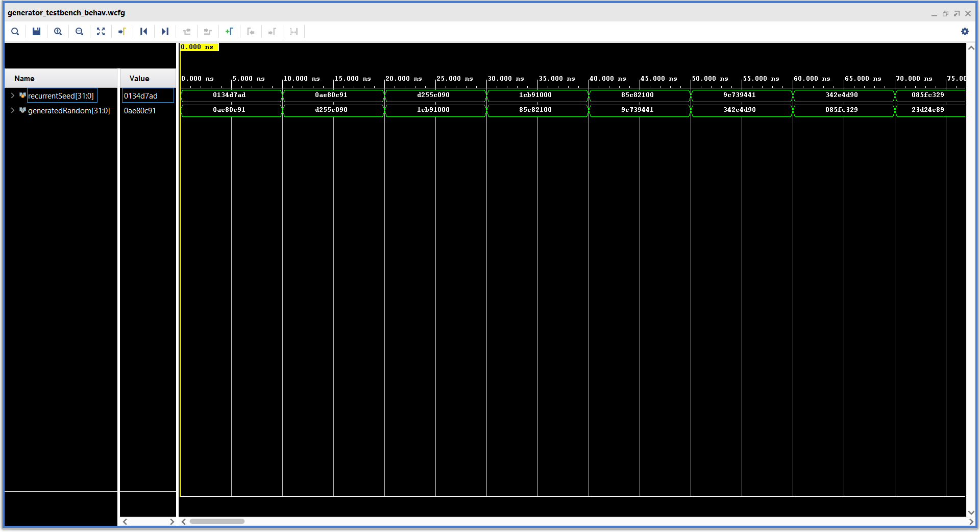Screen dimensions: 980x532
Task: Click vertical scroll up arrow
Action: pos(971,47)
